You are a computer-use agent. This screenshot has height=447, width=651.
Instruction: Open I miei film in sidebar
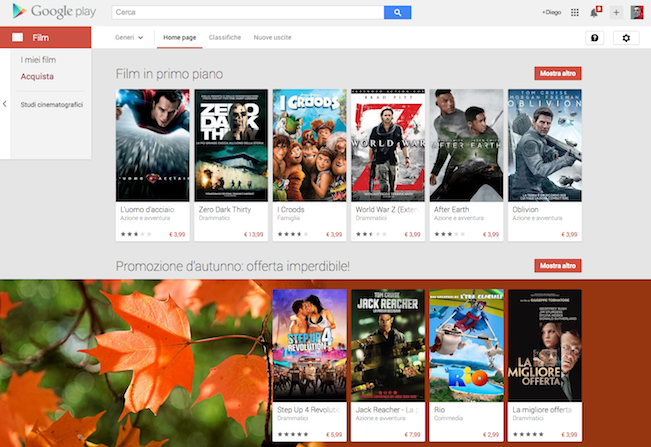tap(38, 62)
